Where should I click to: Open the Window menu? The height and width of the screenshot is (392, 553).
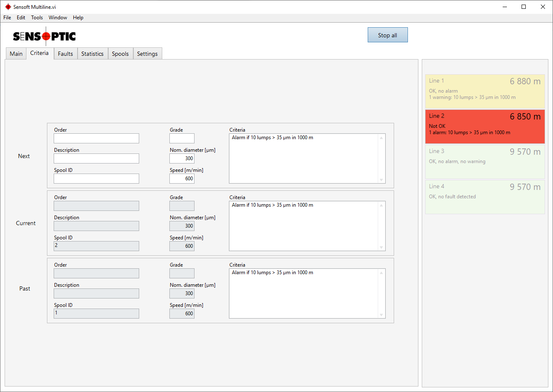click(x=58, y=18)
